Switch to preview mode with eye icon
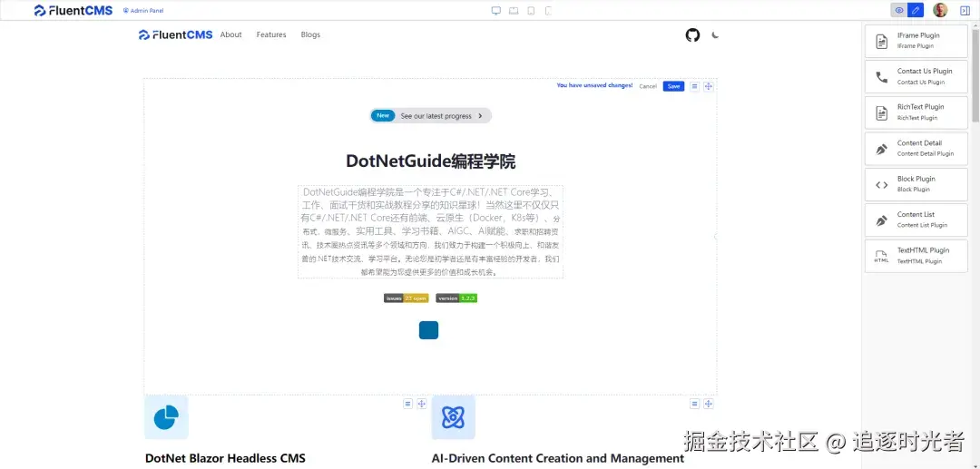The width and height of the screenshot is (980, 469). pyautogui.click(x=899, y=10)
